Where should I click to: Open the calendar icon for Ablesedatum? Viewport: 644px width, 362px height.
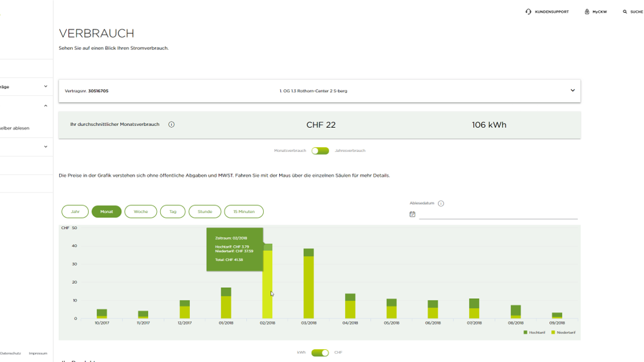click(412, 214)
